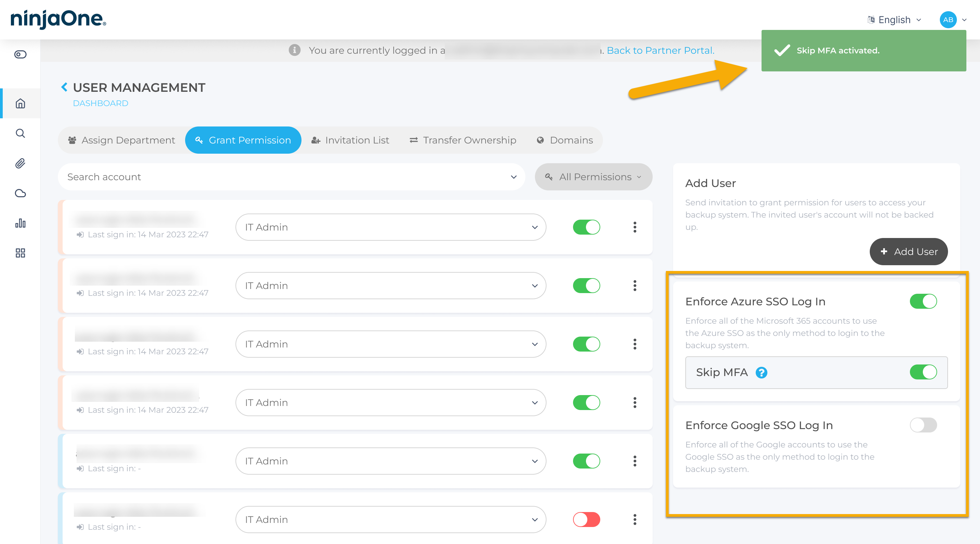Open more options for fourth IT Admin row

(635, 403)
